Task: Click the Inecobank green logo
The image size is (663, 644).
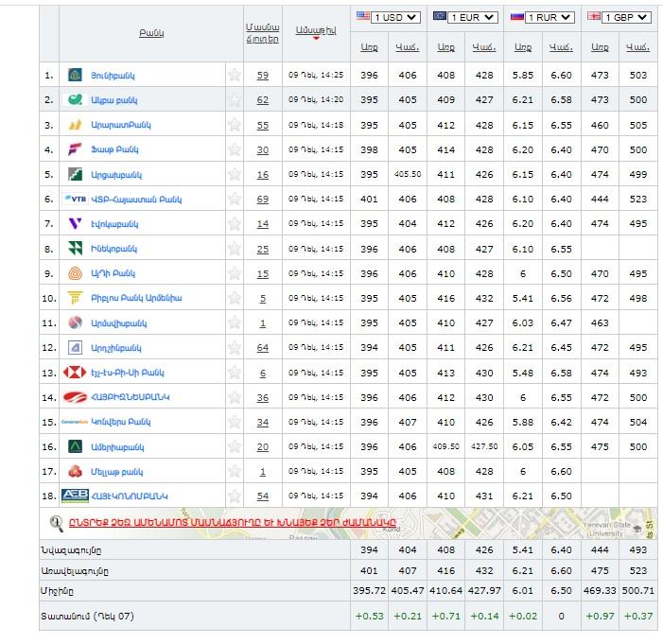Action: point(76,248)
